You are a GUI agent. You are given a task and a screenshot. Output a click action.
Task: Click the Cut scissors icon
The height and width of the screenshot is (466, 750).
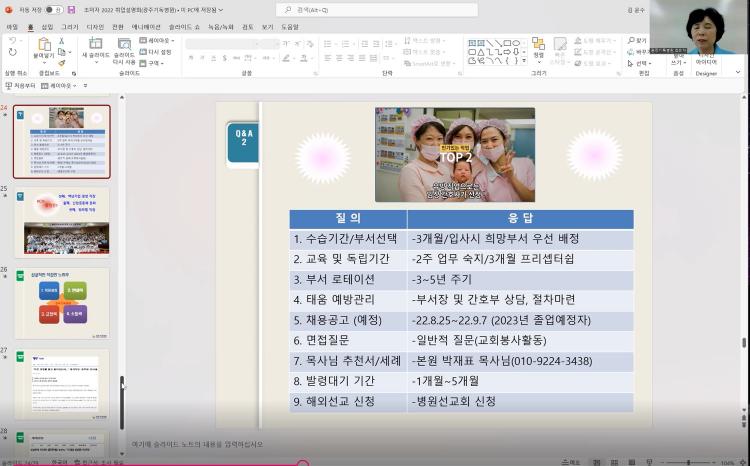point(61,41)
